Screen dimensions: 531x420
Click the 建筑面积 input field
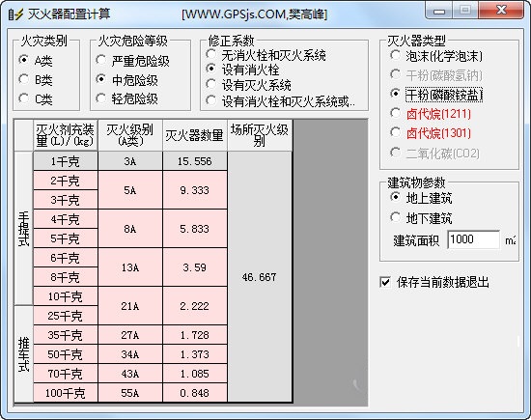click(473, 239)
